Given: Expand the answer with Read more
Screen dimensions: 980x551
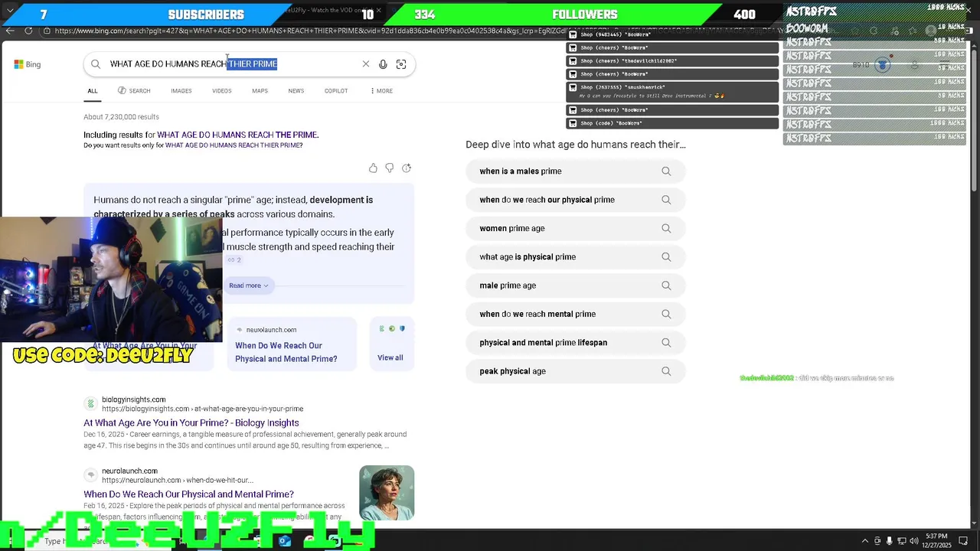Looking at the screenshot, I should click(249, 285).
